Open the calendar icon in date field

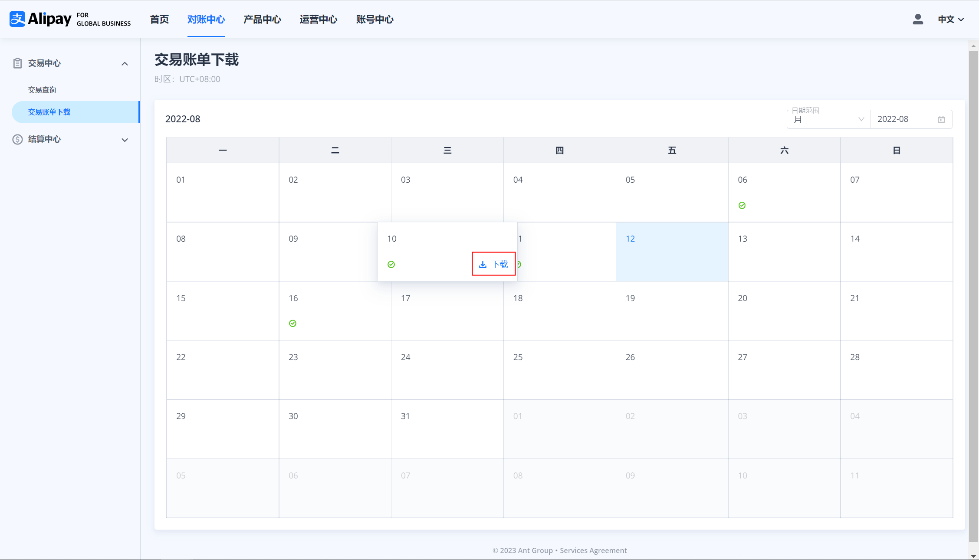coord(941,119)
